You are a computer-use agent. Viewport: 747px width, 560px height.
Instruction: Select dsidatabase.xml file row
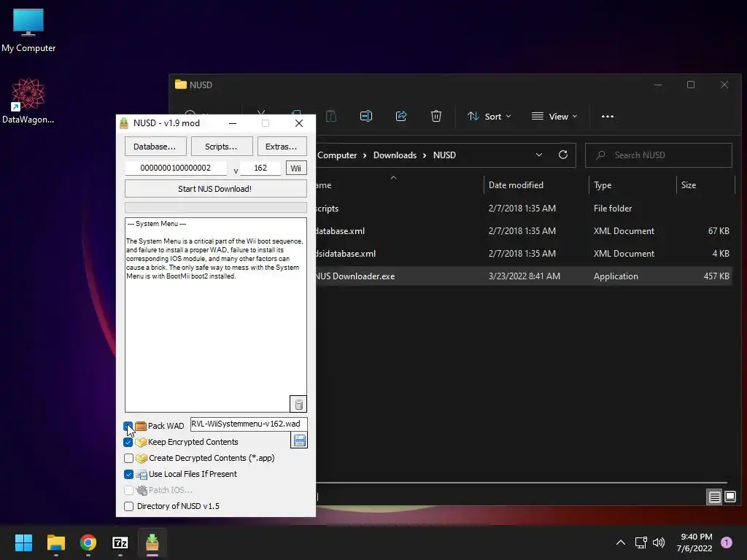523,253
